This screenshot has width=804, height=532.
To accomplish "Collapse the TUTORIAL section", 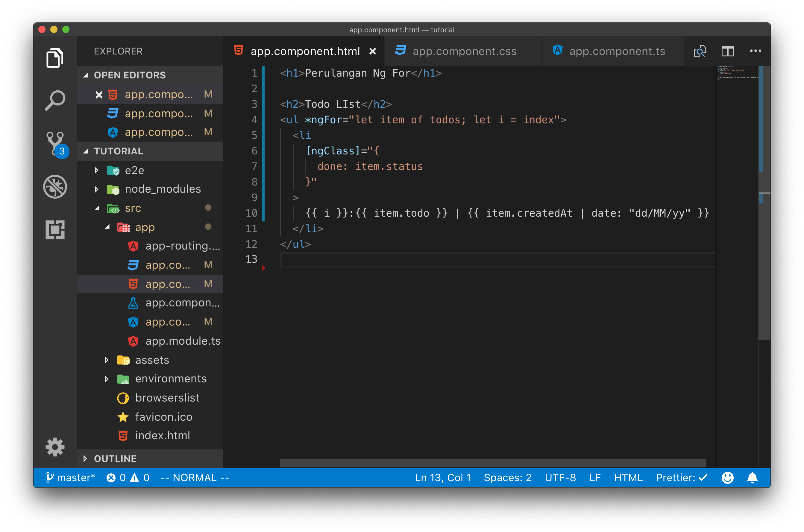I will [x=150, y=151].
